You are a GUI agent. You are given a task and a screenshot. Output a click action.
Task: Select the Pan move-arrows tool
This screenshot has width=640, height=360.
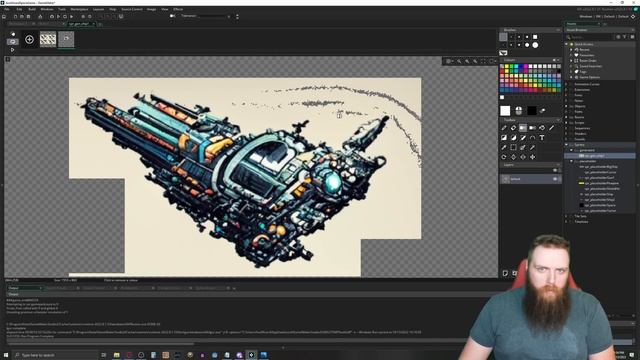click(532, 157)
